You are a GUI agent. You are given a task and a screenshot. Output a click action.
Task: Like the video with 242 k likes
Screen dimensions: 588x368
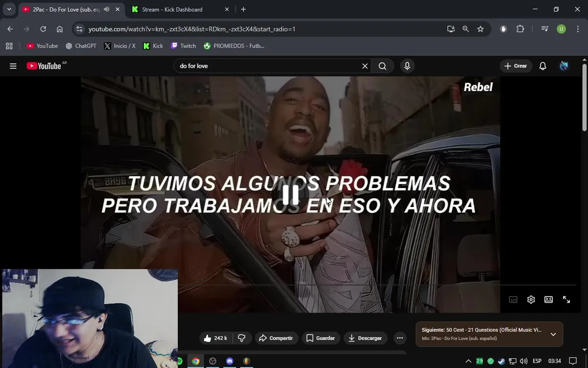215,338
